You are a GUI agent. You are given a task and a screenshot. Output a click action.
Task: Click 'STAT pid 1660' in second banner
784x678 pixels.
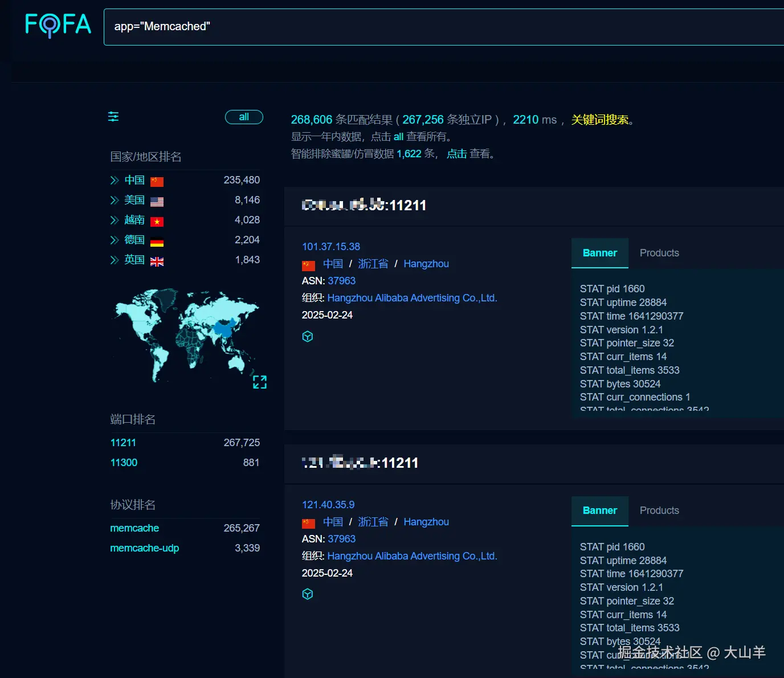coord(612,547)
